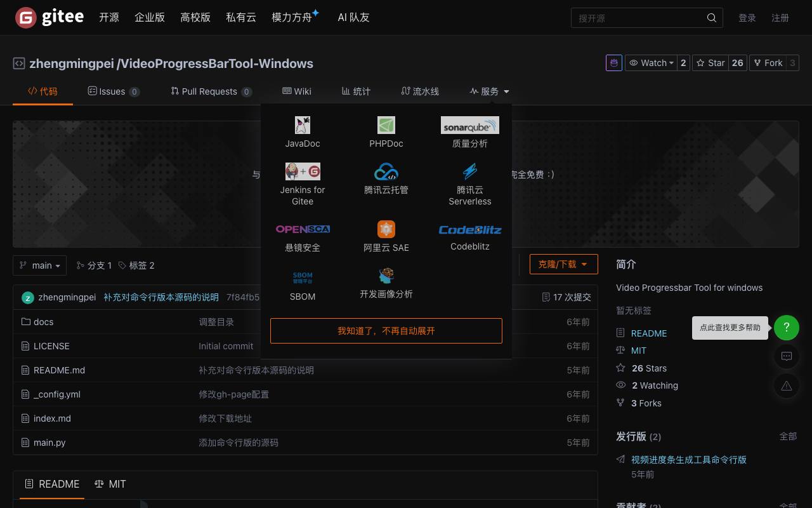
Task: Open the 开发画像分析 service icon
Action: click(386, 276)
